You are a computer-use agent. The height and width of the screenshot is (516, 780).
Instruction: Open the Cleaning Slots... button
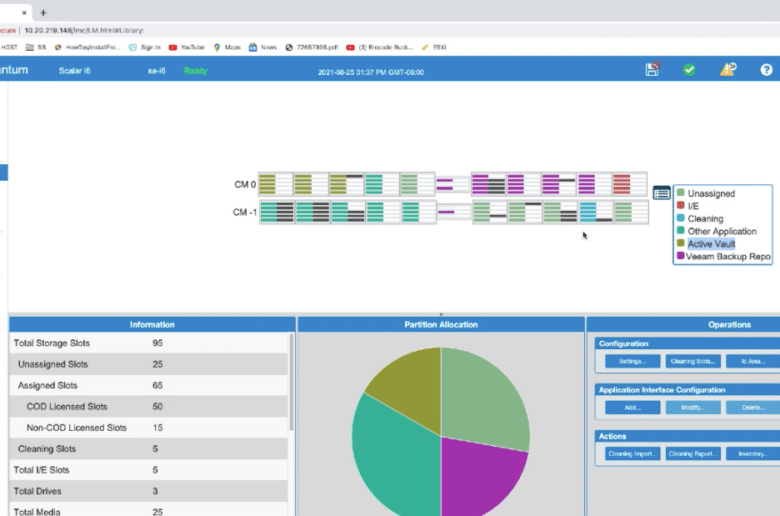click(692, 361)
